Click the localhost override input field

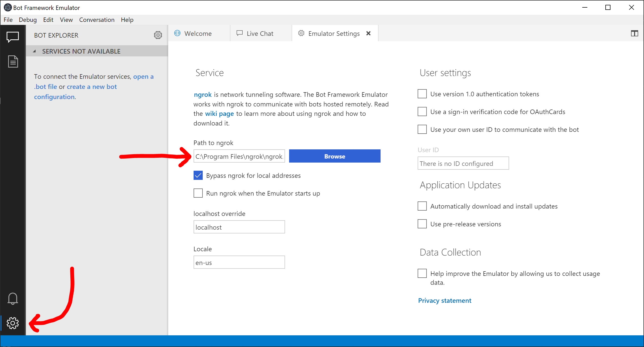pyautogui.click(x=239, y=227)
